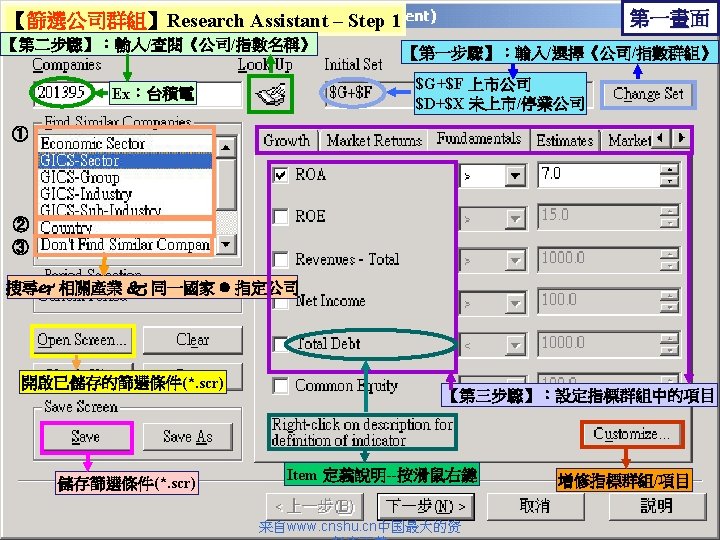Switch to the Market Returns tab
The height and width of the screenshot is (540, 720).
pyautogui.click(x=374, y=140)
